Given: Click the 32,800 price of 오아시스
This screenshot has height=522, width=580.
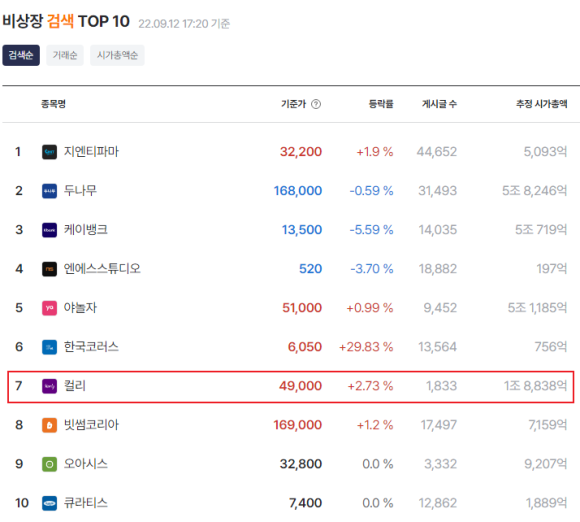Looking at the screenshot, I should point(301,464).
